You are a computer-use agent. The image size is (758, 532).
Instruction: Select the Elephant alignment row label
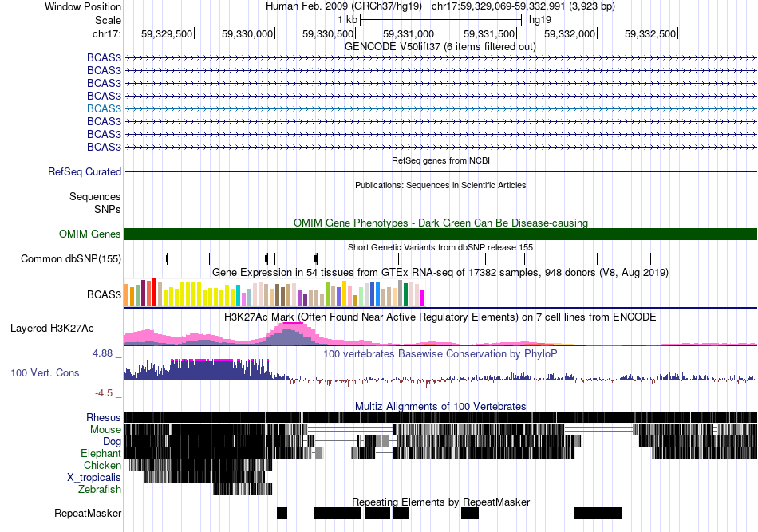101,454
